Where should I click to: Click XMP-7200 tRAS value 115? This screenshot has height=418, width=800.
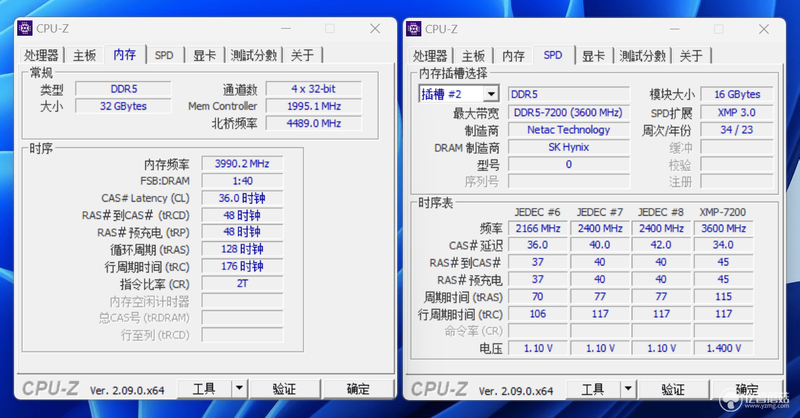coord(723,297)
